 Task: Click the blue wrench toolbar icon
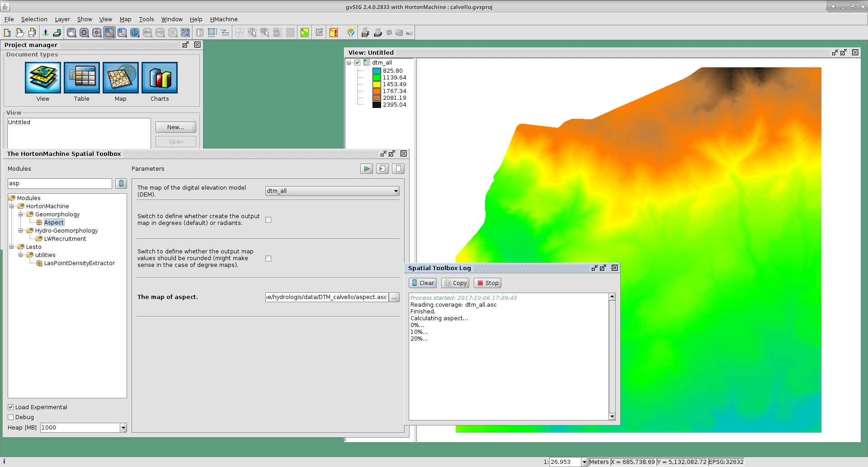pos(350,33)
